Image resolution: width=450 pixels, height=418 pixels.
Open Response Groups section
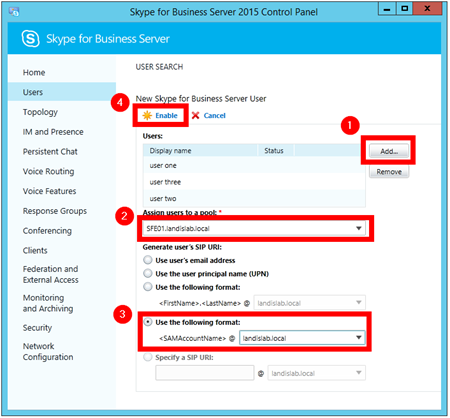55,211
